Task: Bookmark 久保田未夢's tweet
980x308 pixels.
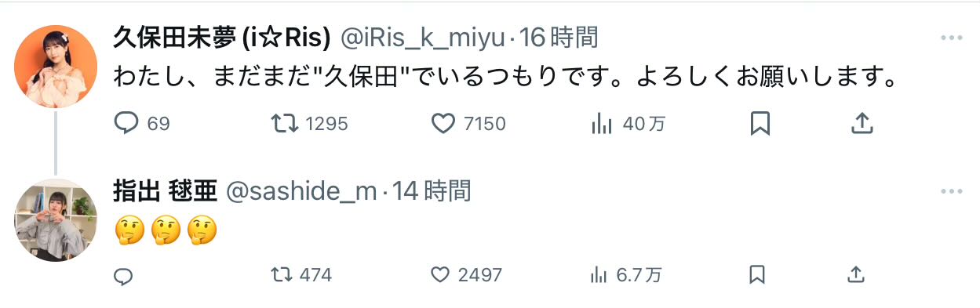Action: [760, 123]
